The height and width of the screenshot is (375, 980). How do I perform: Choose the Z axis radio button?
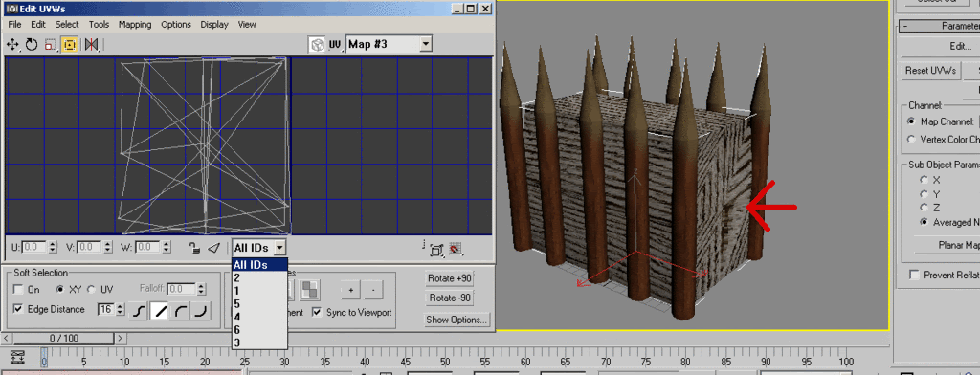point(924,208)
